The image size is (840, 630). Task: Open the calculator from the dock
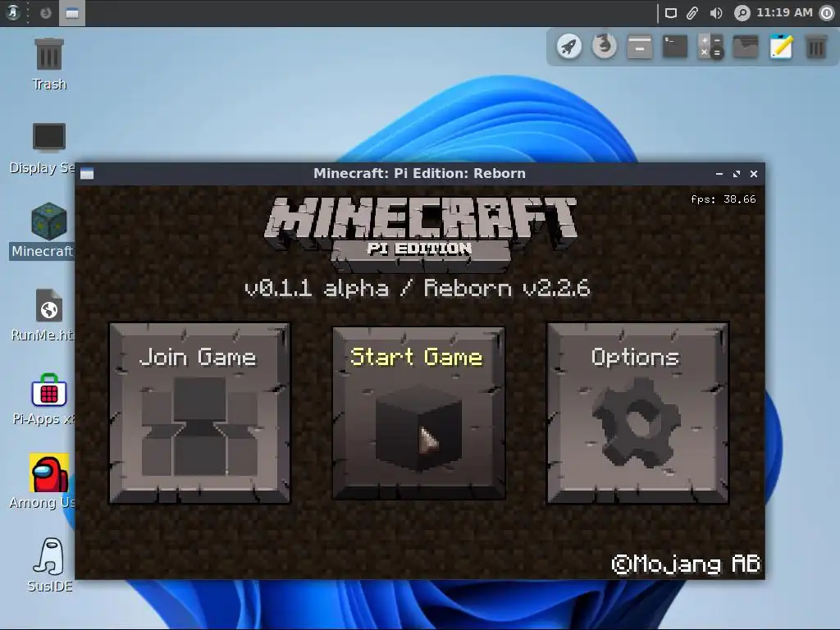(x=710, y=47)
